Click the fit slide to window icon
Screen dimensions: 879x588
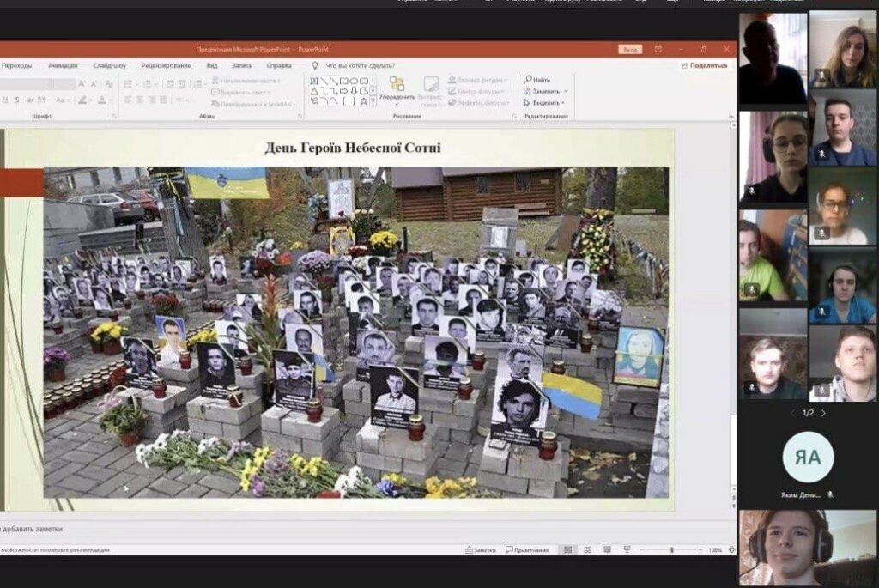[730, 549]
